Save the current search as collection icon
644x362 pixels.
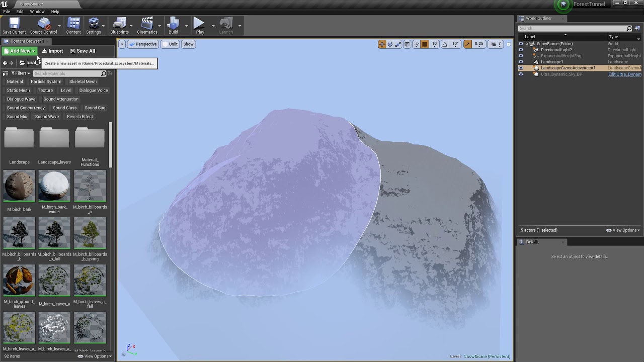click(x=110, y=73)
